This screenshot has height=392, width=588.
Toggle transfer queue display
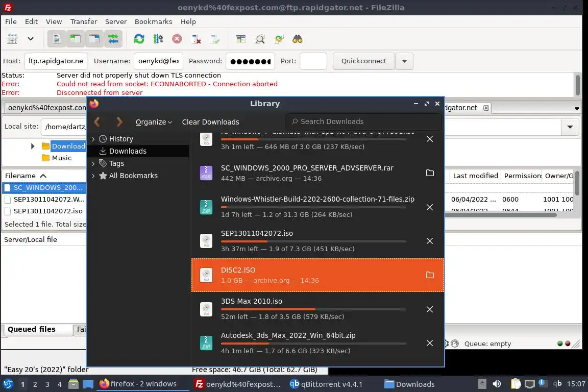[113, 39]
